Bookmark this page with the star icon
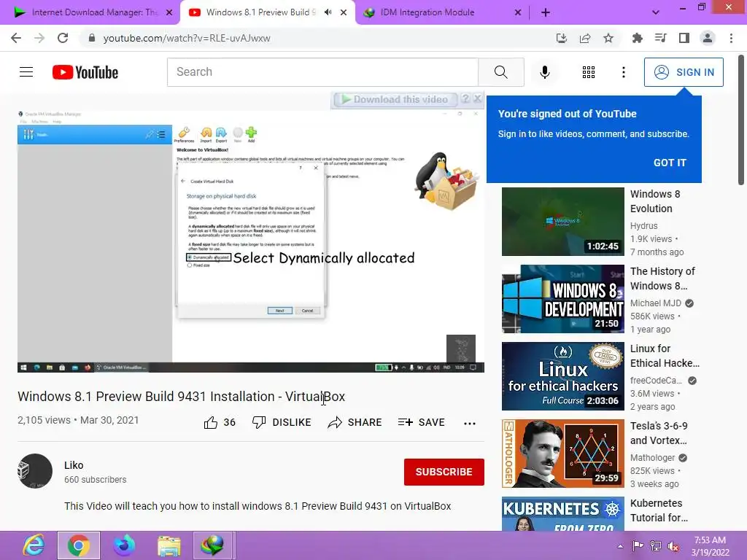 pos(608,38)
